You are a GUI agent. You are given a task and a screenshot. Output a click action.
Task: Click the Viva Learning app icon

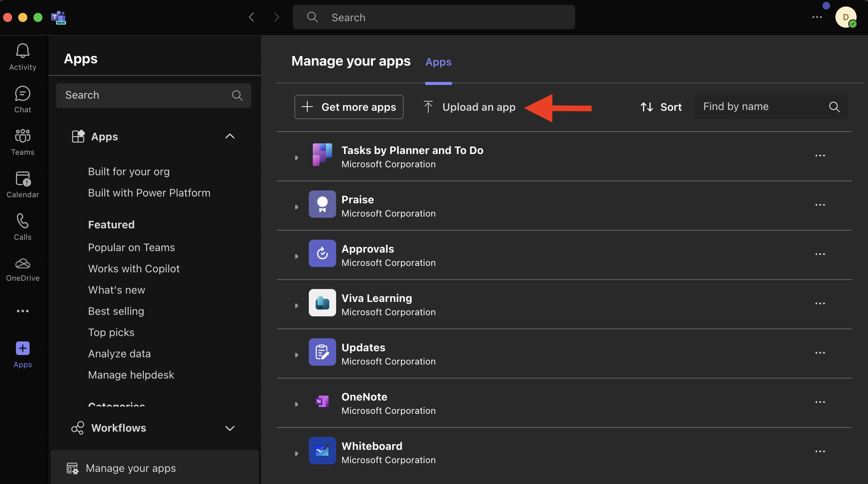[322, 303]
